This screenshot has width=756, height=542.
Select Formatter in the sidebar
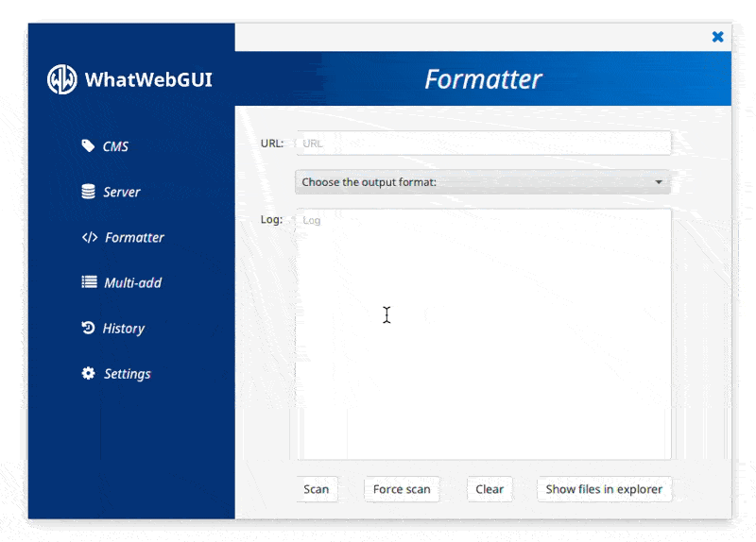click(134, 237)
